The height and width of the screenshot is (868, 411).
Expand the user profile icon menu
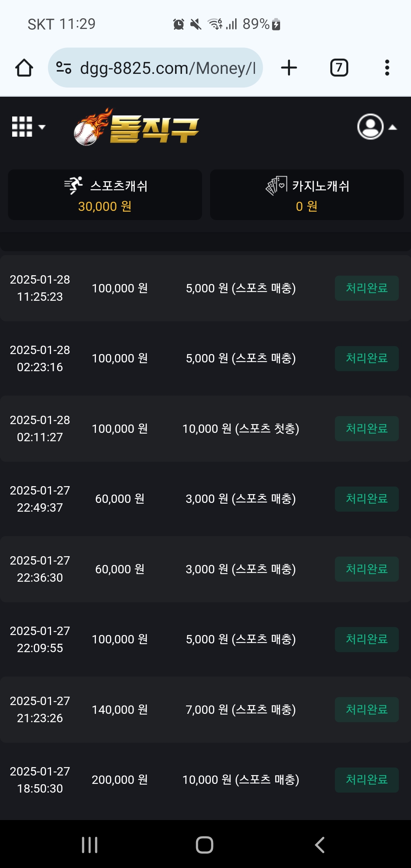click(x=377, y=127)
